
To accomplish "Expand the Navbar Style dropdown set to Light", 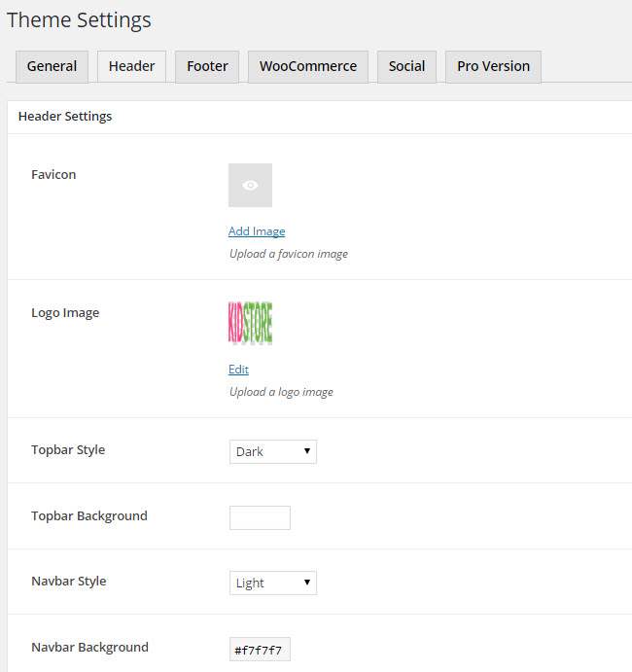I will [272, 583].
